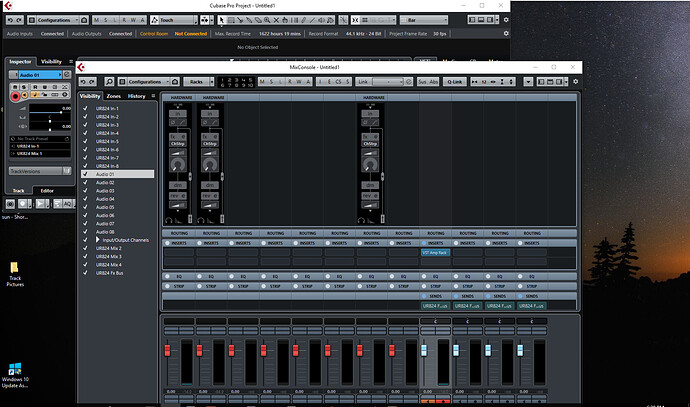Click the first blue output channel fader
Image resolution: width=690 pixels, height=407 pixels.
click(x=424, y=350)
